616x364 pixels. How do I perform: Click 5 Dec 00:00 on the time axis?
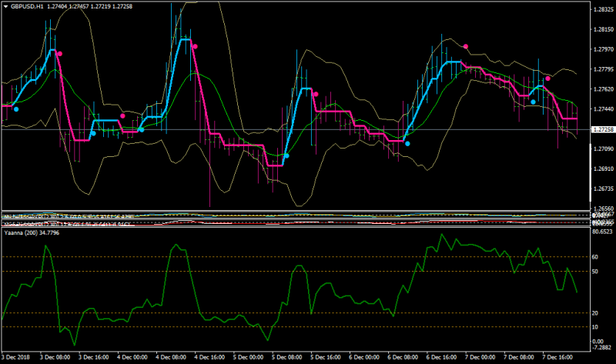tap(248, 357)
